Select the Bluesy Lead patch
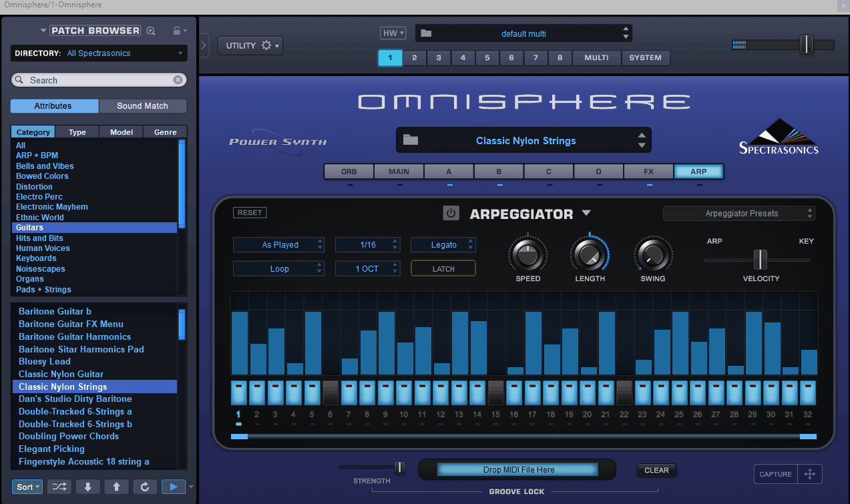Screen dimensions: 850x504 [45, 361]
